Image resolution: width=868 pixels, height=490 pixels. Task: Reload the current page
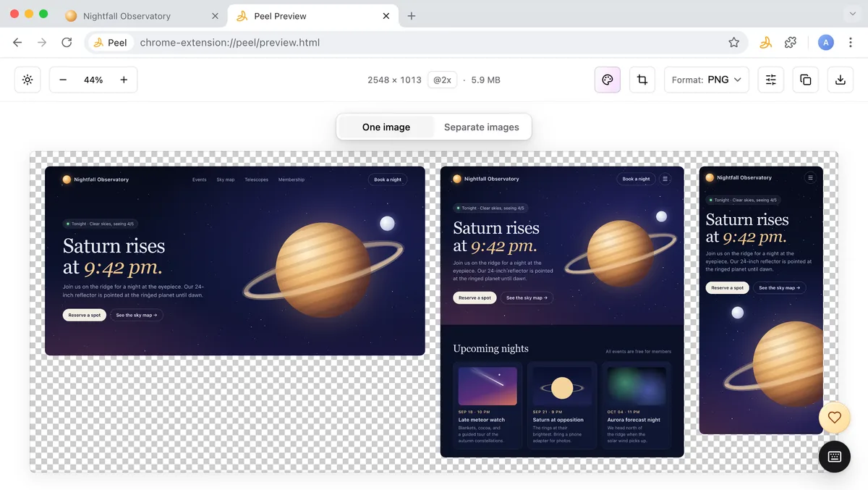coord(67,43)
